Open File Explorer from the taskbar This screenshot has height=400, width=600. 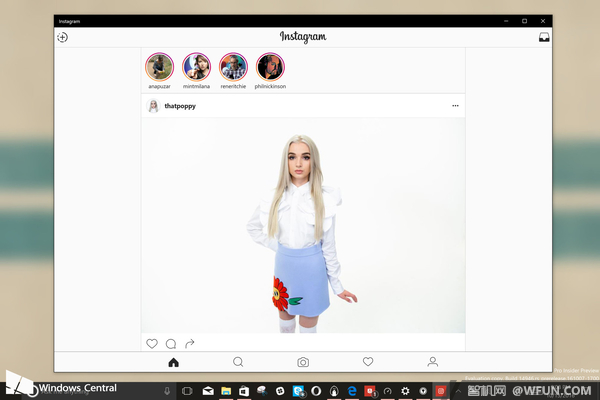tap(226, 391)
